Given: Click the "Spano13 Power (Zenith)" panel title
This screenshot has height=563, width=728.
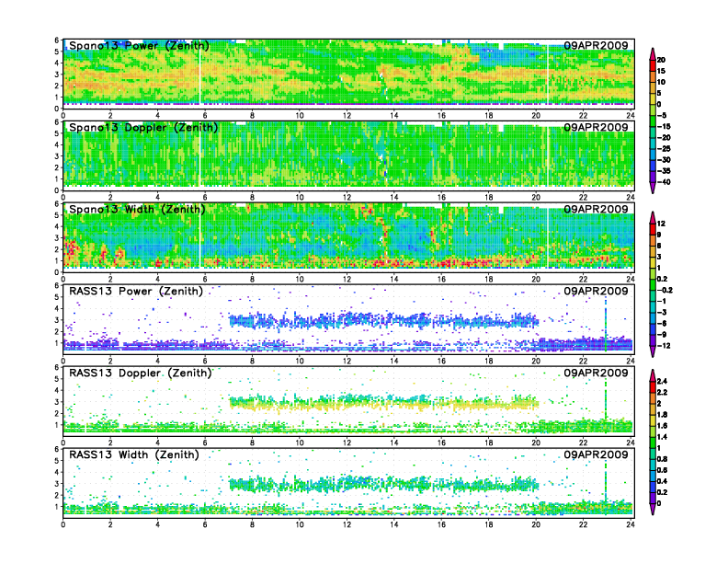Looking at the screenshot, I should 139,45.
